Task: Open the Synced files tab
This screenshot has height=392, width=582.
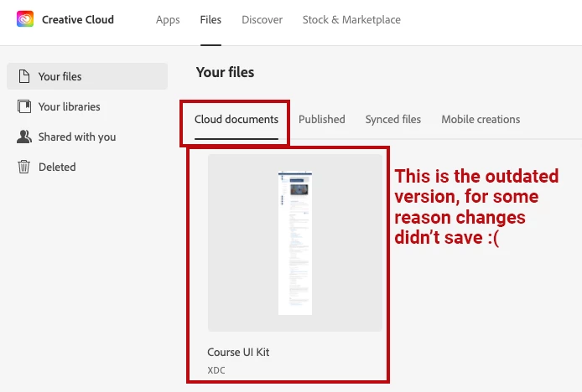Action: (393, 120)
